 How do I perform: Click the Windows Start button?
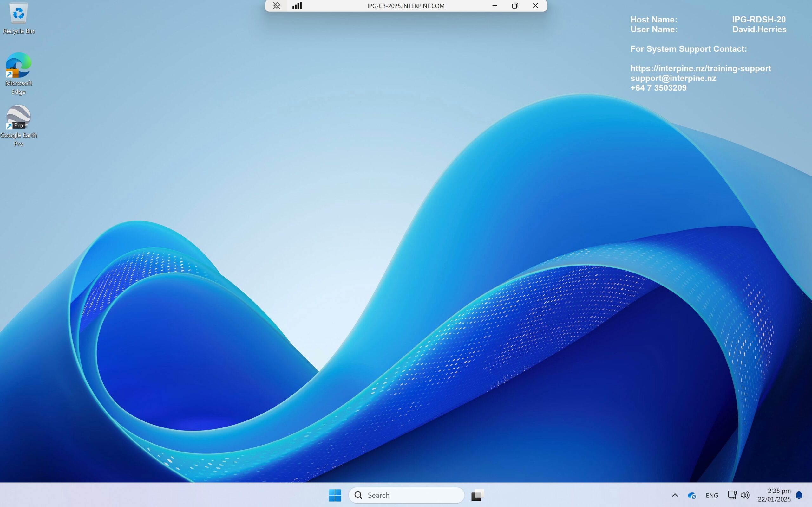click(335, 495)
